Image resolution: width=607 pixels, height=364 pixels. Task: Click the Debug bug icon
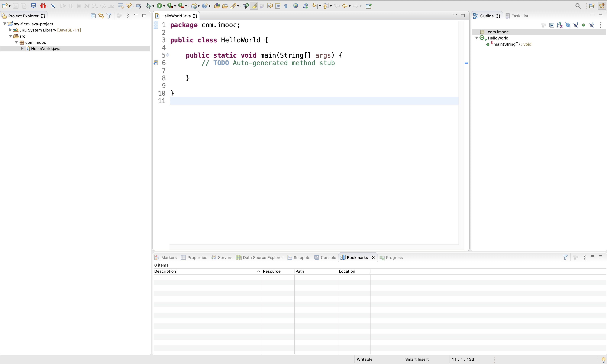(x=148, y=6)
